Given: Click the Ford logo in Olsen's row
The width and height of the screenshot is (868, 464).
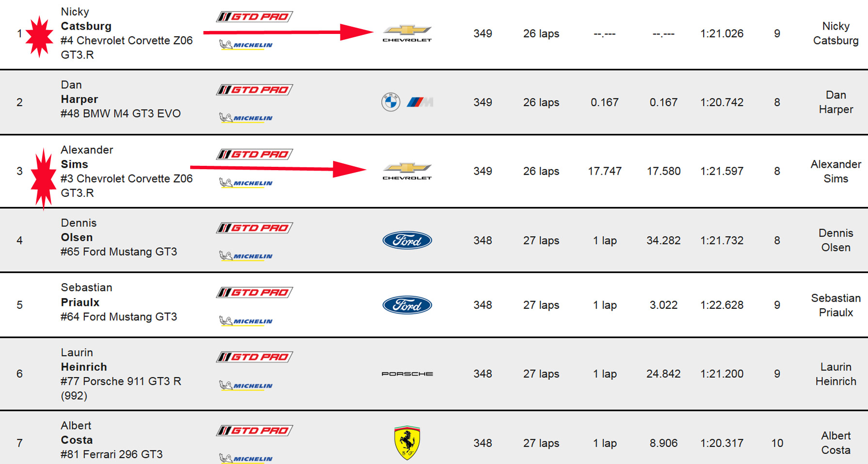Looking at the screenshot, I should pos(407,240).
